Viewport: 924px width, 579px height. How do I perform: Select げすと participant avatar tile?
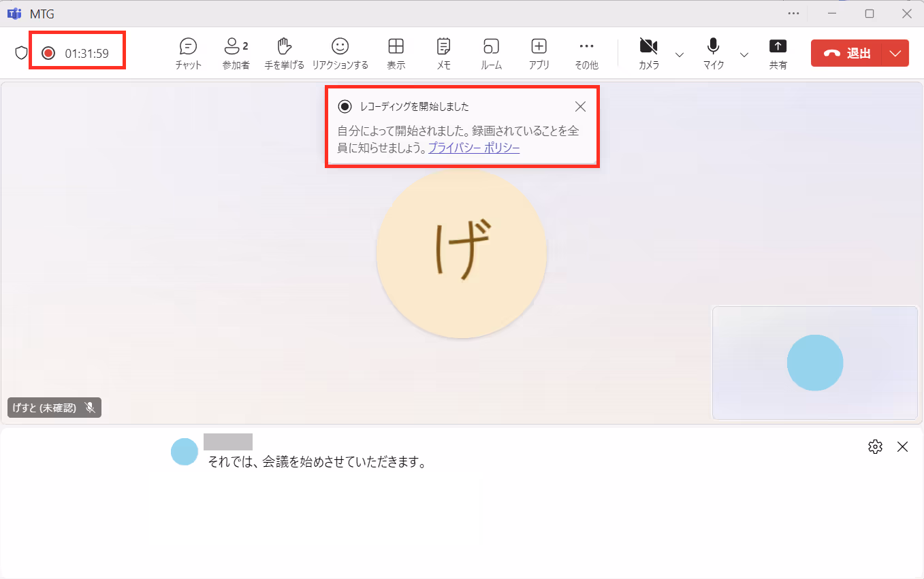point(462,253)
